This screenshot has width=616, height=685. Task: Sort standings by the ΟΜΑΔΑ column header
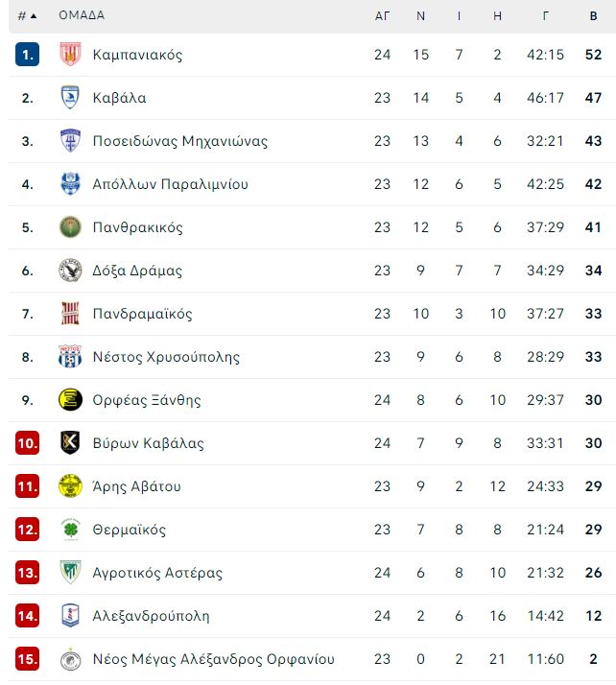tap(82, 15)
